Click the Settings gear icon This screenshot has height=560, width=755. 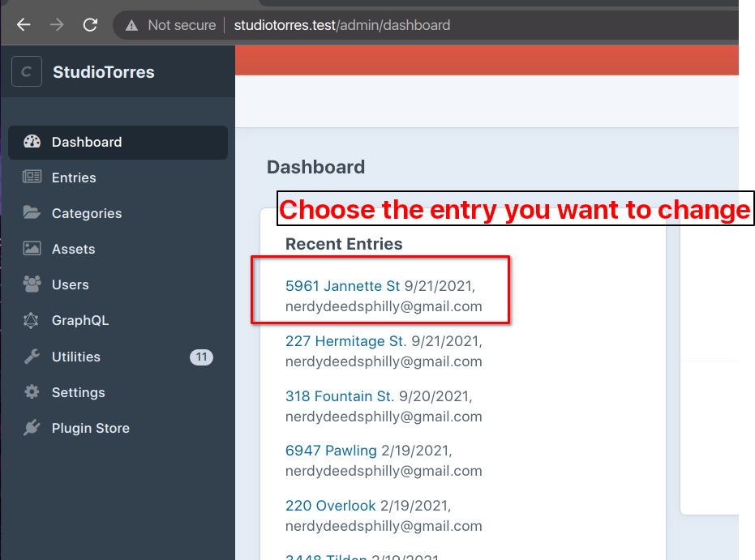(x=32, y=392)
